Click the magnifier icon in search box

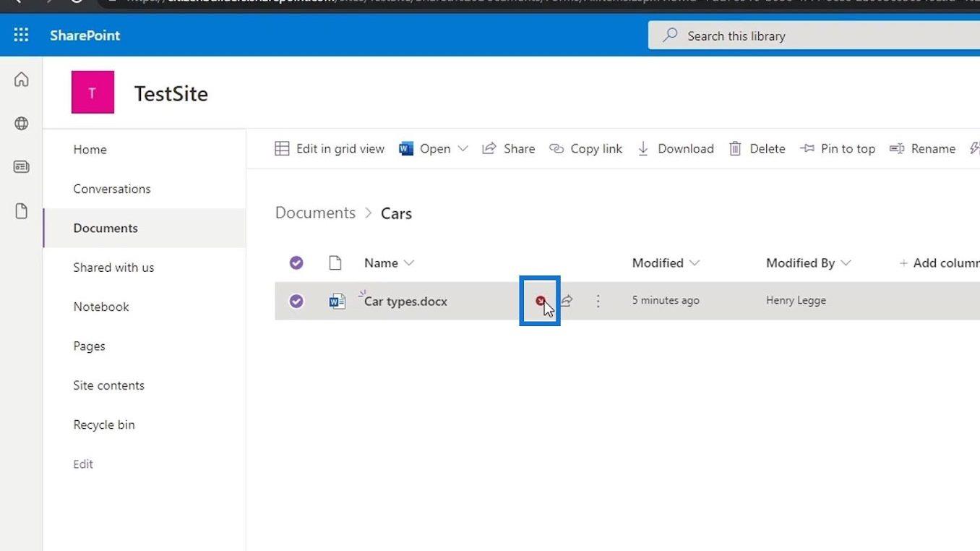[671, 35]
